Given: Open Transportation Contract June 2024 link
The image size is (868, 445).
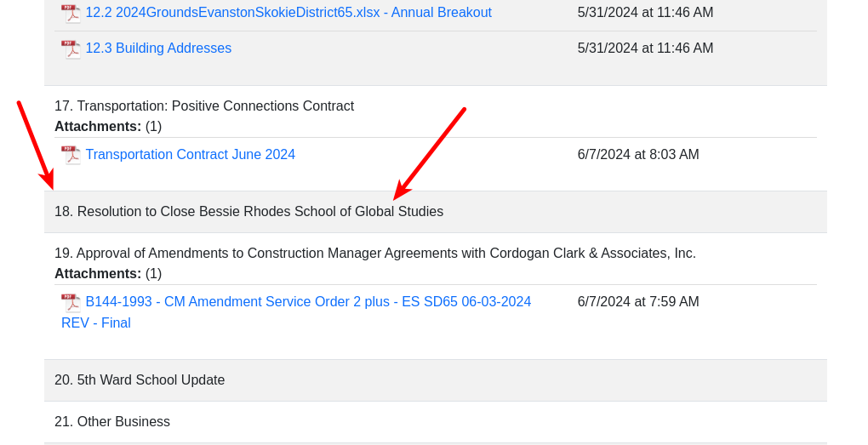Looking at the screenshot, I should point(191,154).
